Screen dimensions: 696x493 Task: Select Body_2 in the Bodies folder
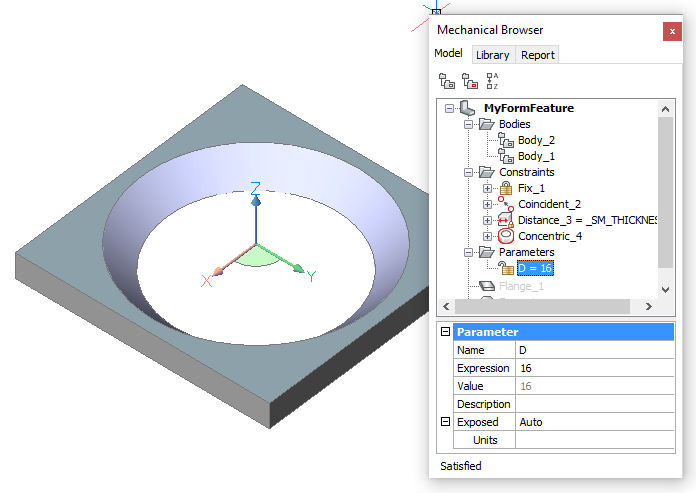[535, 140]
